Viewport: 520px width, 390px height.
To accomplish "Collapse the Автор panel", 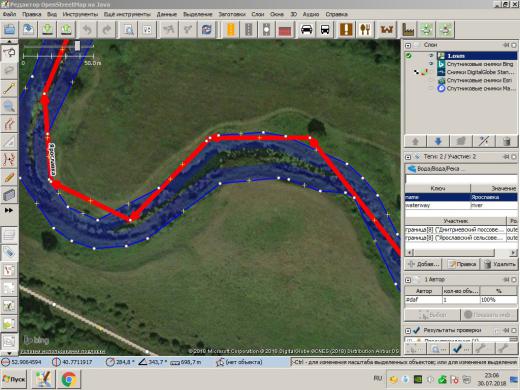I will tap(408, 280).
